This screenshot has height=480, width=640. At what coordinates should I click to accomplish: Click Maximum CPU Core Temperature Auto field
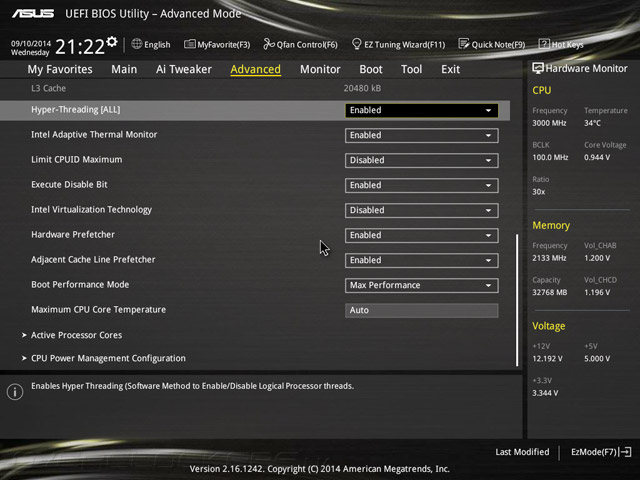pyautogui.click(x=422, y=310)
